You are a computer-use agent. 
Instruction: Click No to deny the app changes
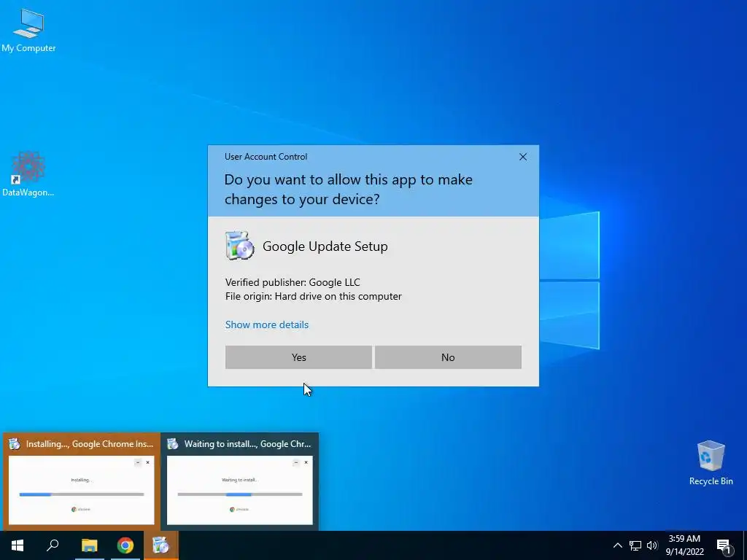448,357
